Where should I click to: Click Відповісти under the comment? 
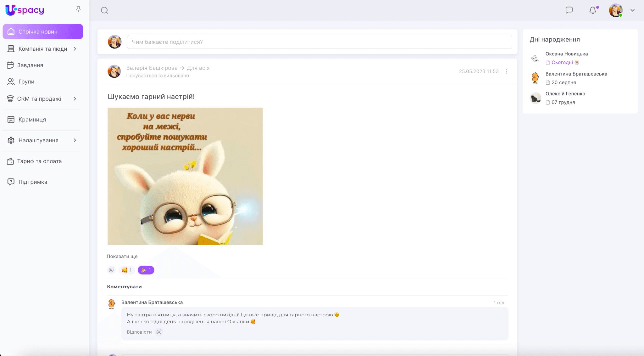[x=139, y=332]
